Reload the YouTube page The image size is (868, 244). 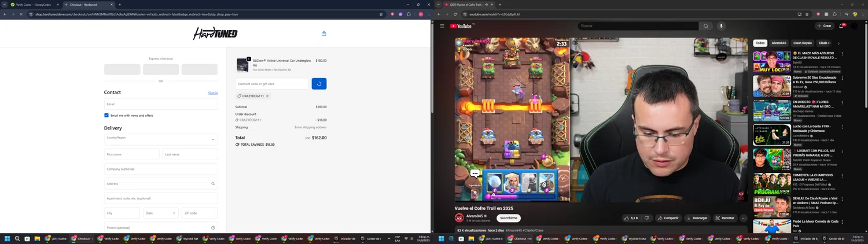455,14
